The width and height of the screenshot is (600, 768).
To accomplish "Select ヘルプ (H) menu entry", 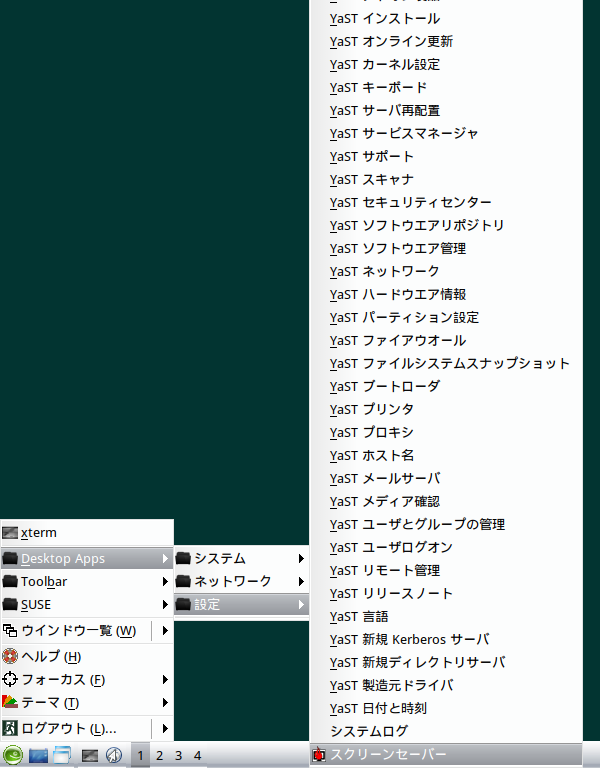I will pyautogui.click(x=87, y=656).
